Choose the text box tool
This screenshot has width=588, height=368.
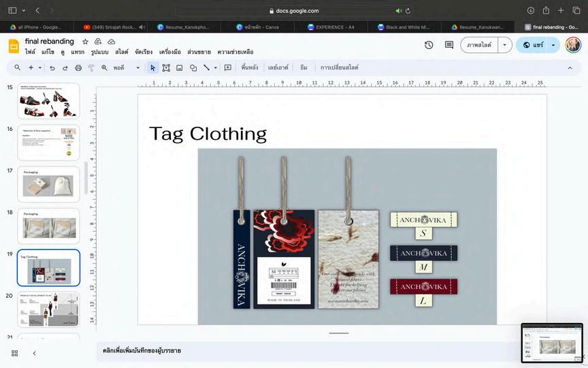coord(166,67)
